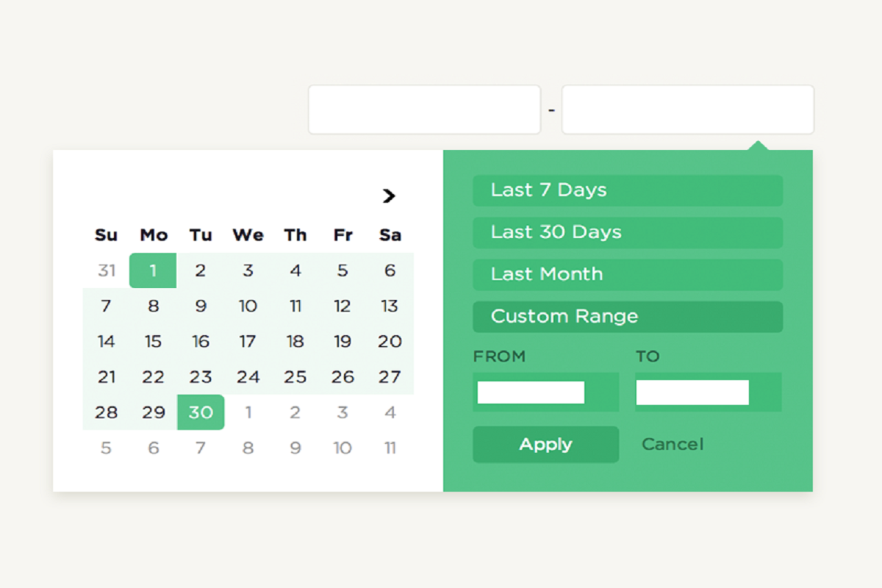Go to next month with arrow
Screen dimensions: 882x588
[x=389, y=196]
